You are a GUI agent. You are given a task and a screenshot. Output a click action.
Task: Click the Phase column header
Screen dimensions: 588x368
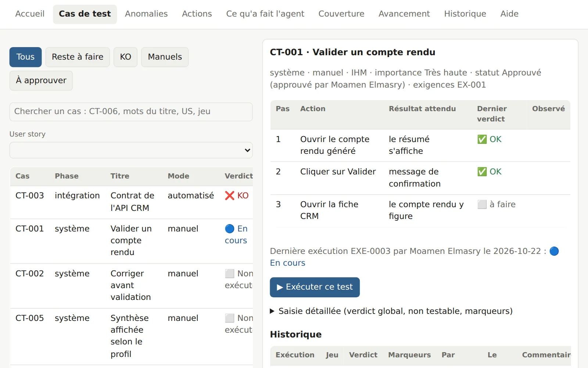click(x=67, y=176)
